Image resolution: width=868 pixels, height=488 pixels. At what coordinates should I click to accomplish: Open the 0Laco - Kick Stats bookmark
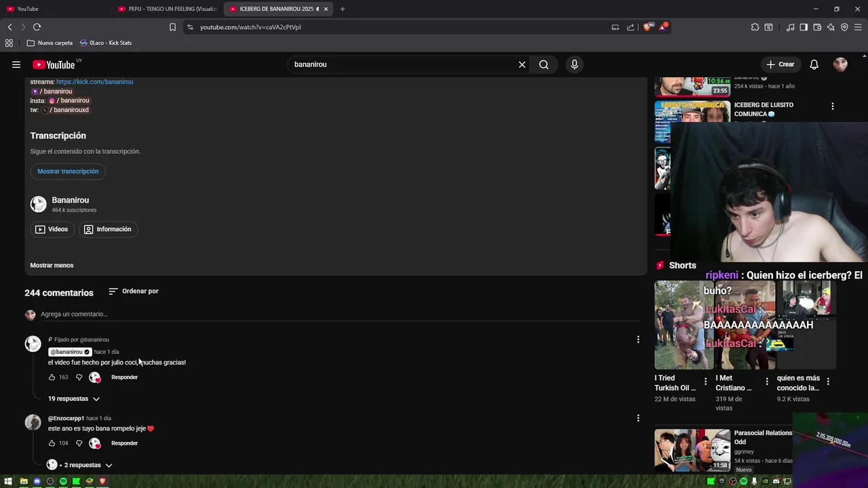click(106, 43)
